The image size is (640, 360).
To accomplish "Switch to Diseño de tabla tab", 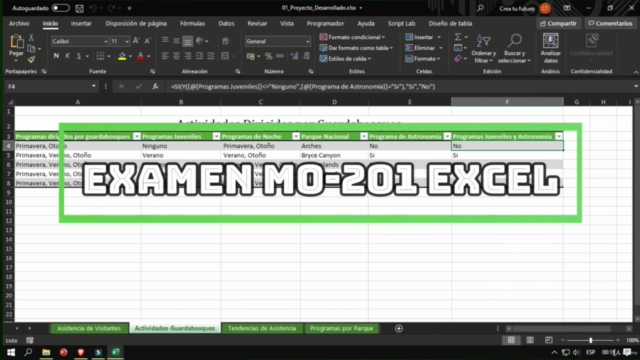I will [450, 24].
